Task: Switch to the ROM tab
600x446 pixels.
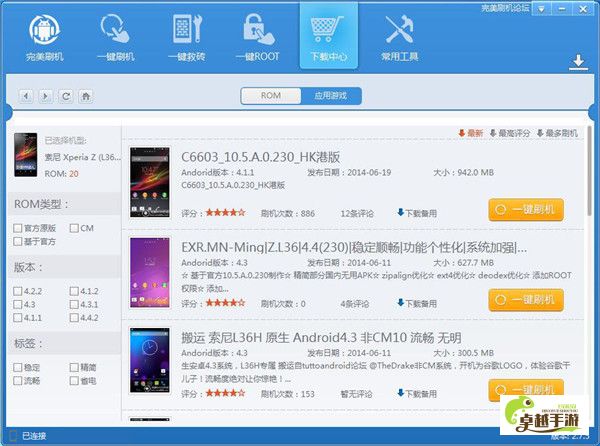Action: pos(271,96)
